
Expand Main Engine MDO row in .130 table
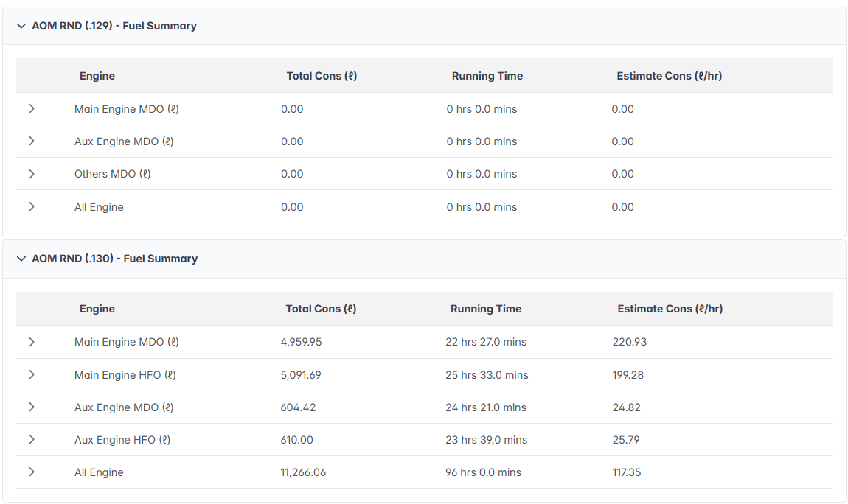[32, 342]
